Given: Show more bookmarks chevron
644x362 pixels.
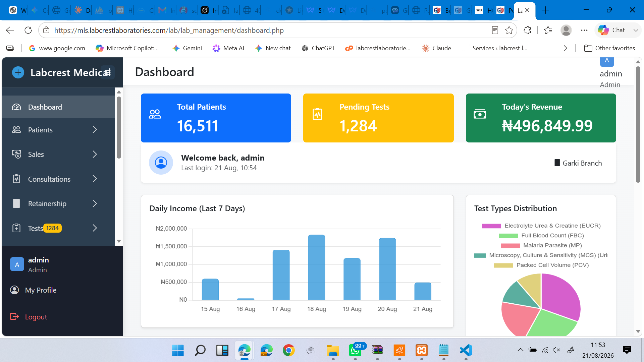Looking at the screenshot, I should coord(566,48).
